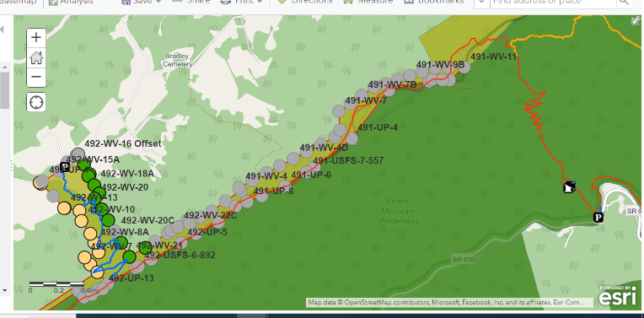Zoom in with the plus button
Image resolution: width=644 pixels, height=318 pixels.
[36, 38]
